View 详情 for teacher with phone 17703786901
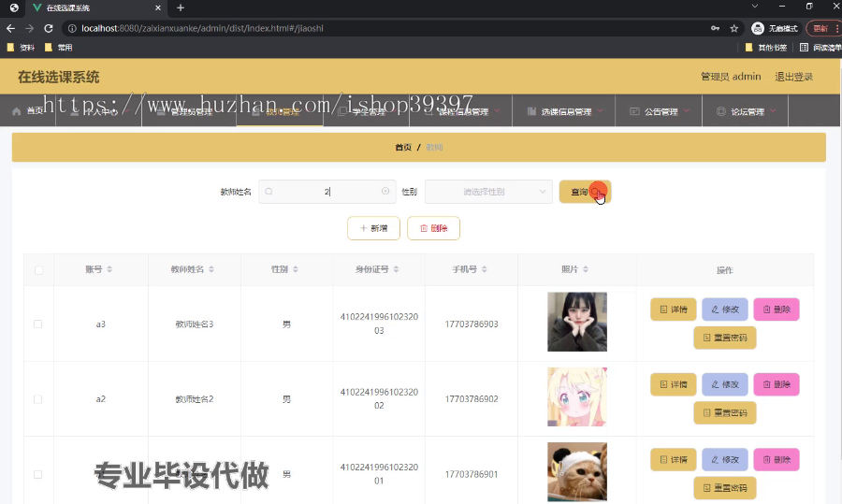The image size is (842, 504). 674,459
